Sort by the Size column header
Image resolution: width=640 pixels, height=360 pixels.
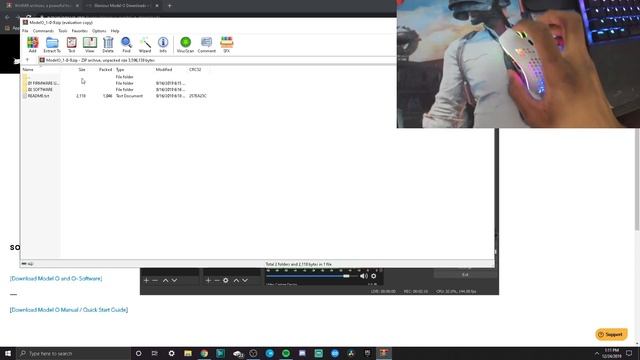82,70
